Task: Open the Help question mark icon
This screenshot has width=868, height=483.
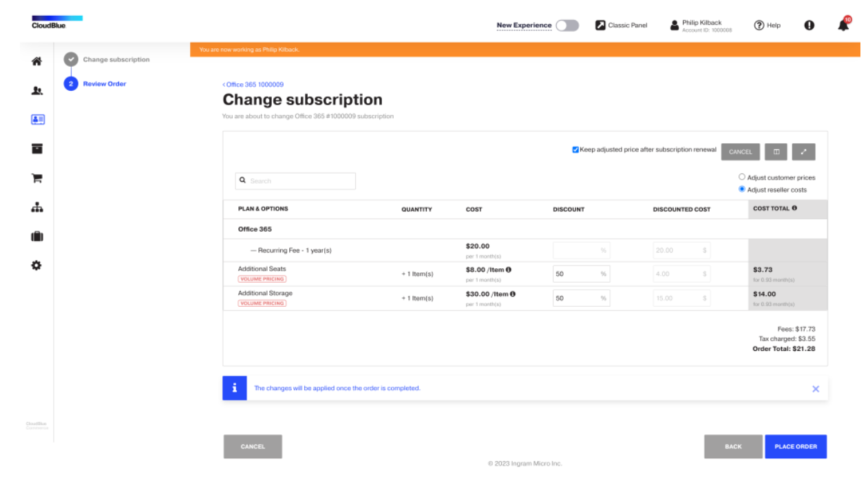Action: [758, 25]
